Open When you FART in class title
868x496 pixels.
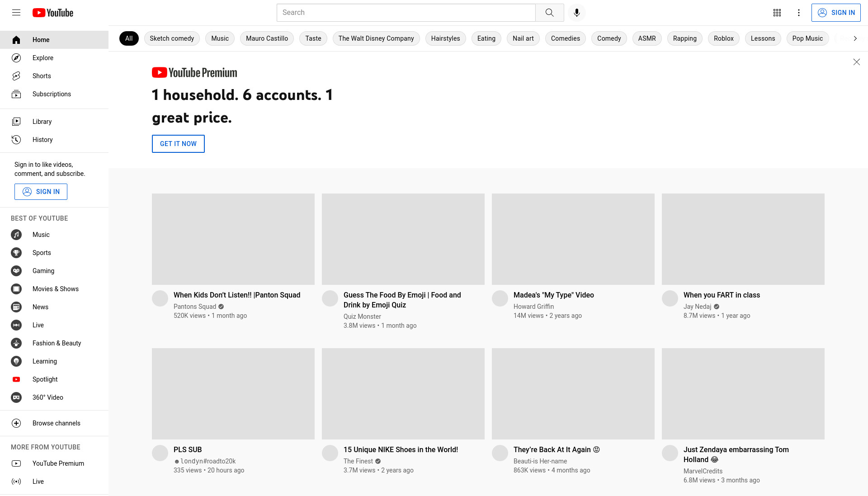pos(722,295)
